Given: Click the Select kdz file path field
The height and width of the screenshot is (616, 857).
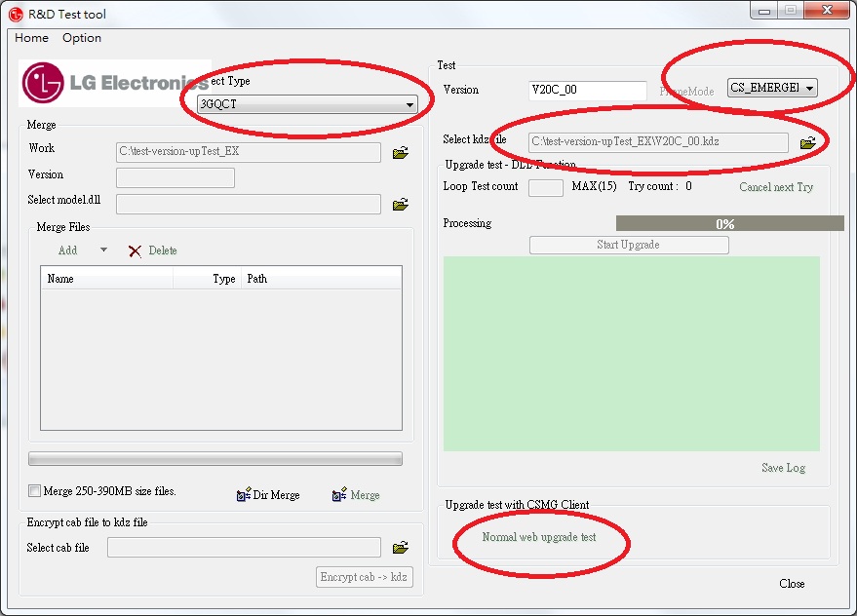Looking at the screenshot, I should (x=659, y=142).
